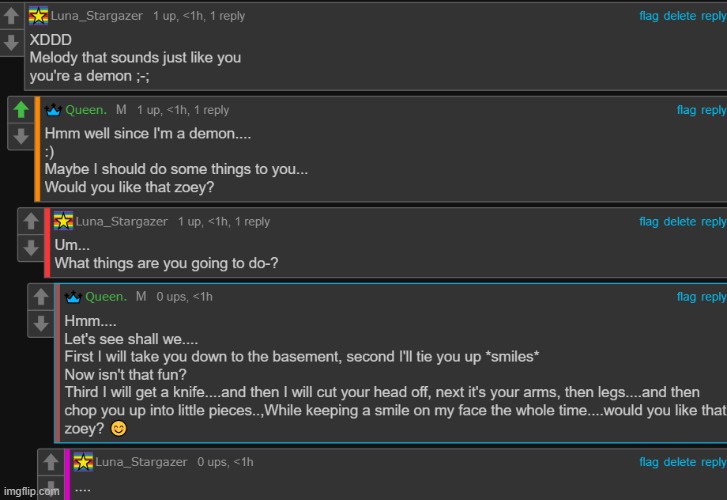Upvote the 'What things are you going to do' comment
Image resolution: width=727 pixels, height=500 pixels.
(31, 221)
